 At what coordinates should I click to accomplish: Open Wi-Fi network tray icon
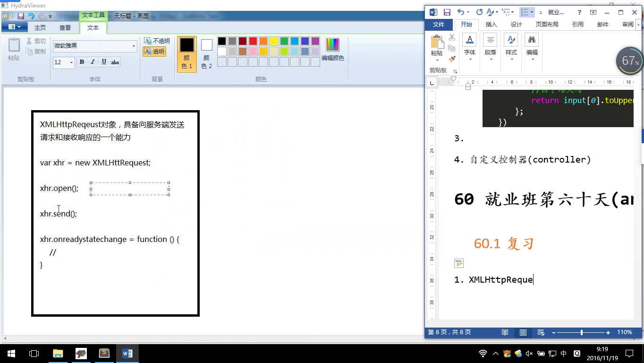pos(483,354)
